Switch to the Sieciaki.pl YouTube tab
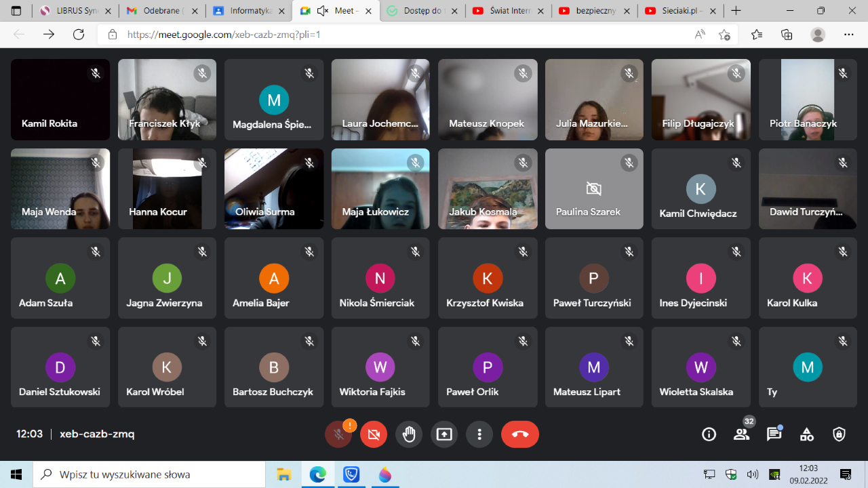 pos(680,11)
